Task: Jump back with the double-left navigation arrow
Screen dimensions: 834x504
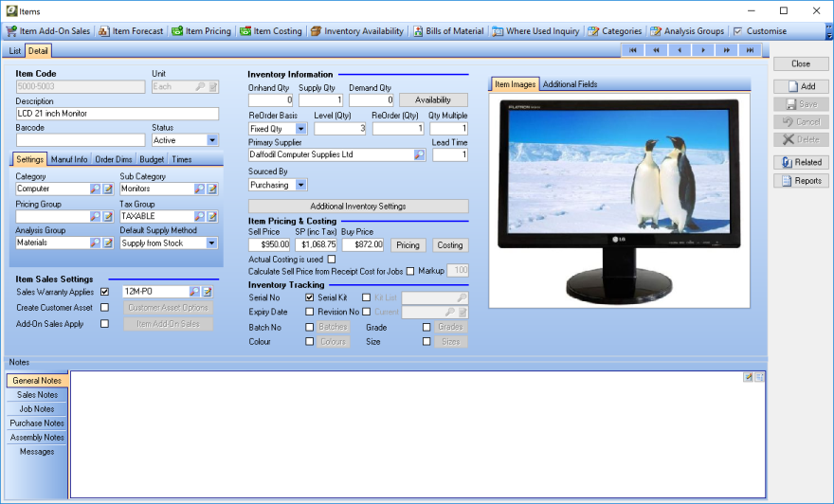Action: 657,50
